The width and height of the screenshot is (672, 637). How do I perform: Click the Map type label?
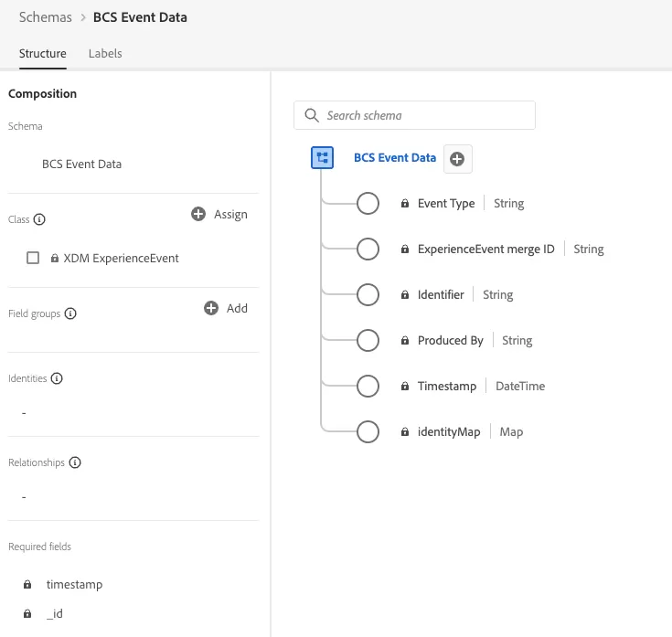point(511,431)
